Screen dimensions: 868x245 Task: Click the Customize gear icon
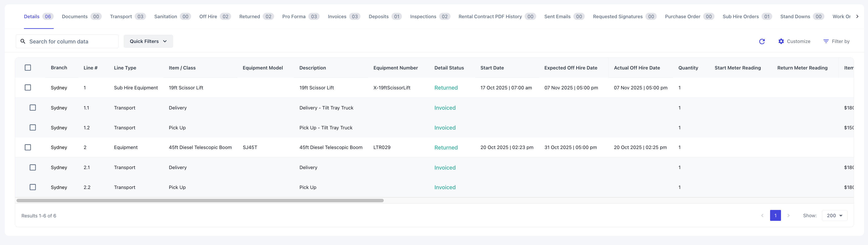tap(781, 41)
